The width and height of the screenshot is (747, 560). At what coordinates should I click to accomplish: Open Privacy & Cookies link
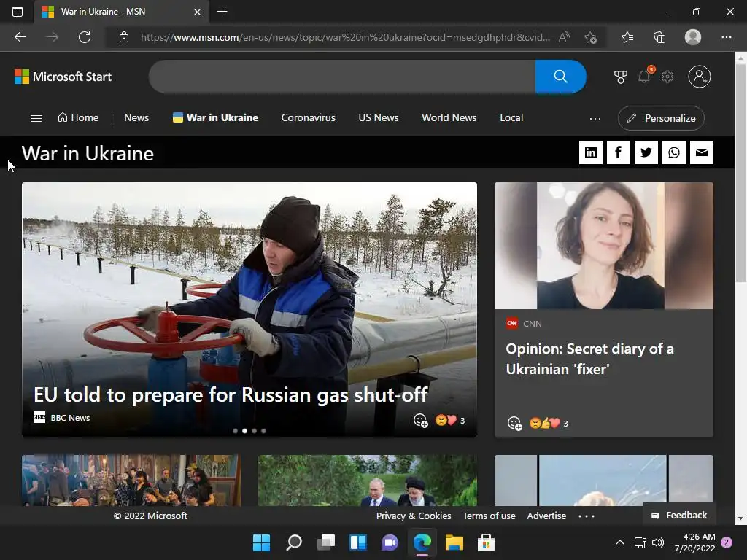[414, 516]
